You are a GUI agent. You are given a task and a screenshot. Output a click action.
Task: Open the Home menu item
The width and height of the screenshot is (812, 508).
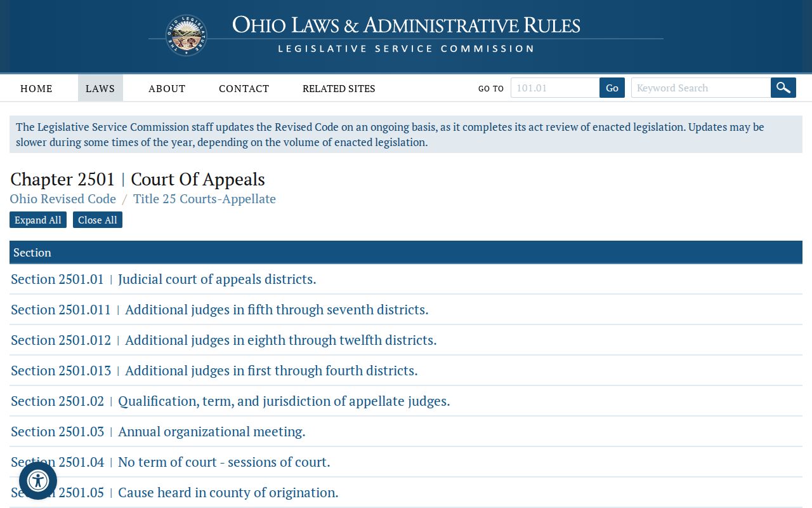pos(36,88)
